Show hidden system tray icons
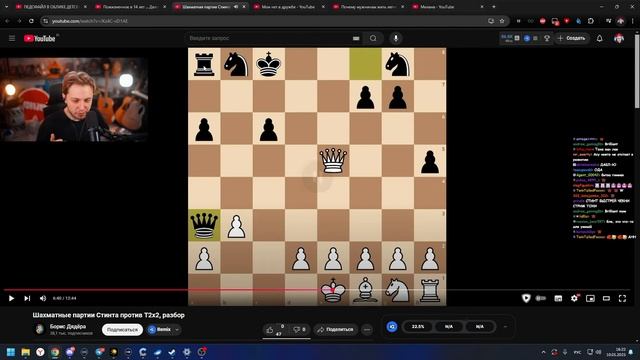 pyautogui.click(x=543, y=352)
